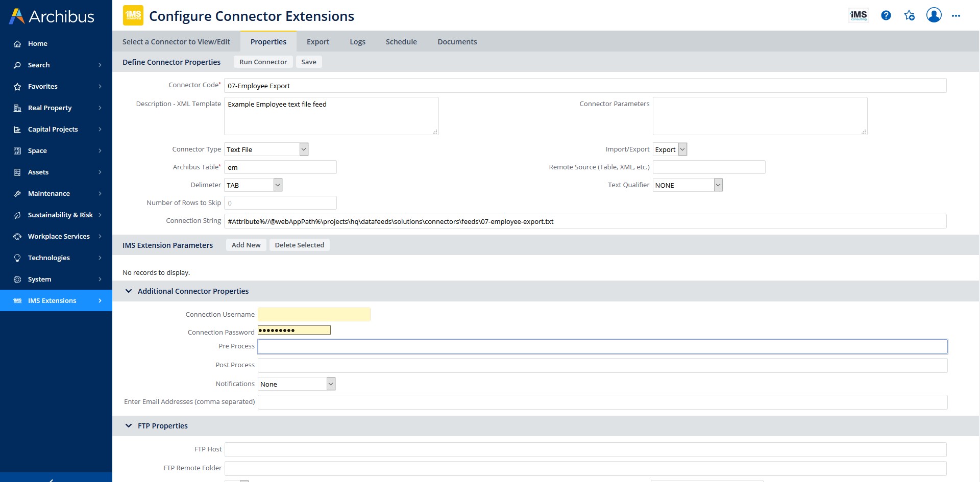Click the Pre Process input field
980x482 pixels.
click(x=459, y=346)
